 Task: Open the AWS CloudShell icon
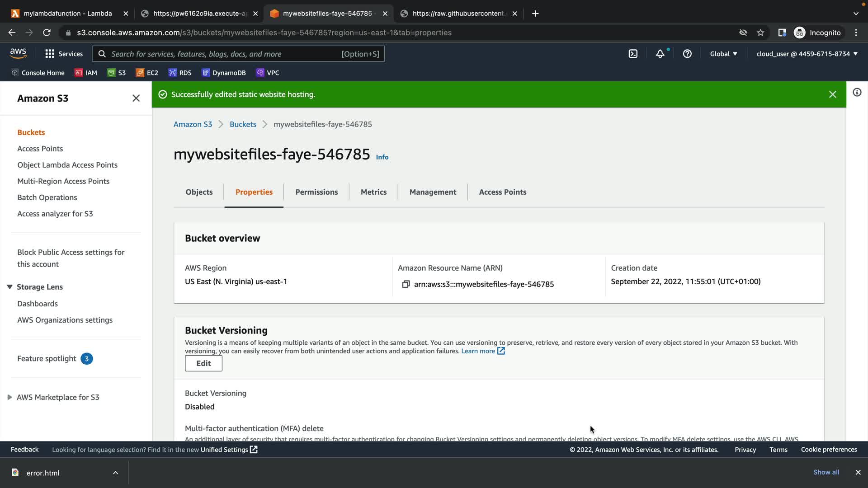633,54
